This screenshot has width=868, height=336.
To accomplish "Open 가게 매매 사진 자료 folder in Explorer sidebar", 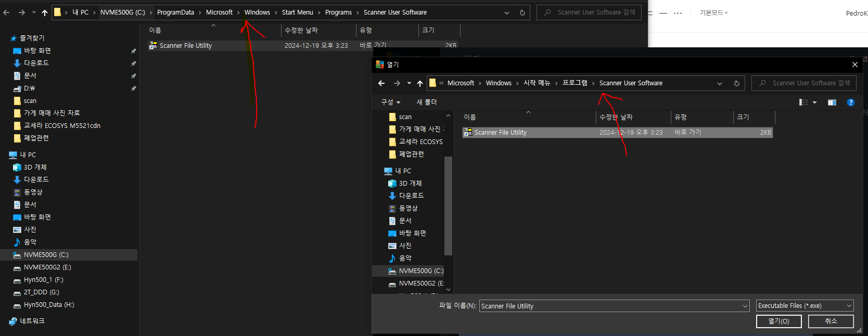I will click(52, 113).
